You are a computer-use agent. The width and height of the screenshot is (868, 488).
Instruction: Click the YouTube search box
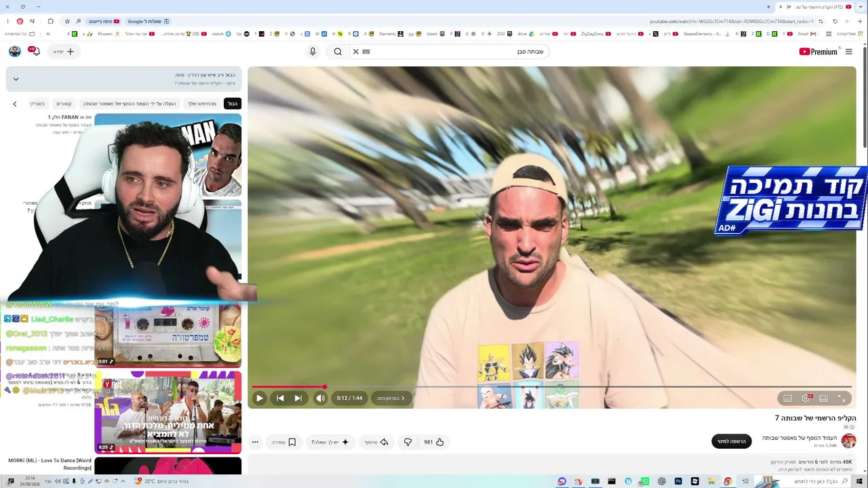[x=458, y=52]
